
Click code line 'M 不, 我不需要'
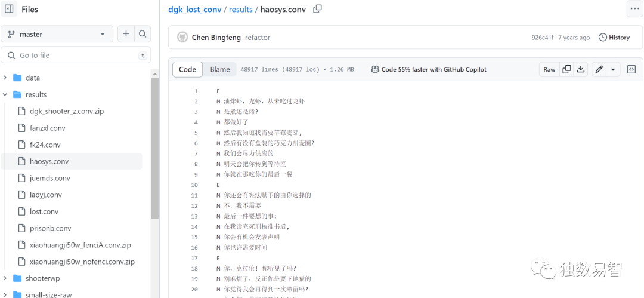[x=239, y=206]
